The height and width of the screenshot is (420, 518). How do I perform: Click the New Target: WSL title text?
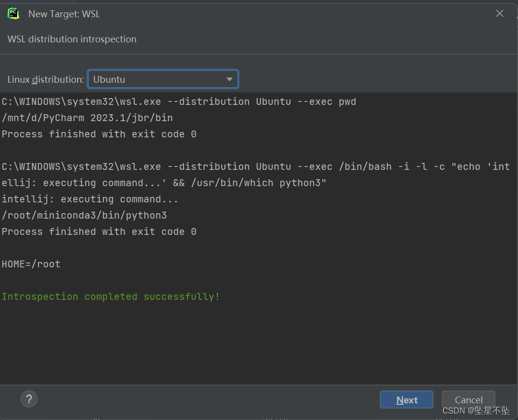coord(64,14)
